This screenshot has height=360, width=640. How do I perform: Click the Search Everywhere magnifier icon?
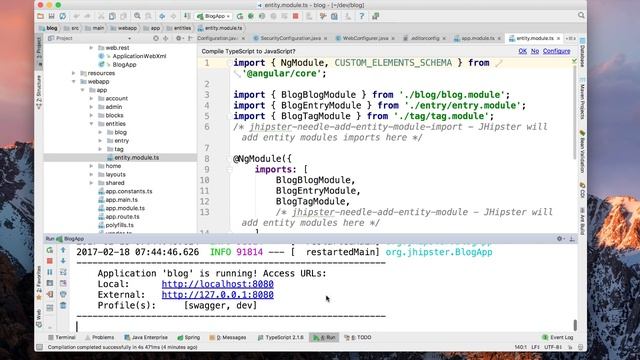(x=581, y=16)
